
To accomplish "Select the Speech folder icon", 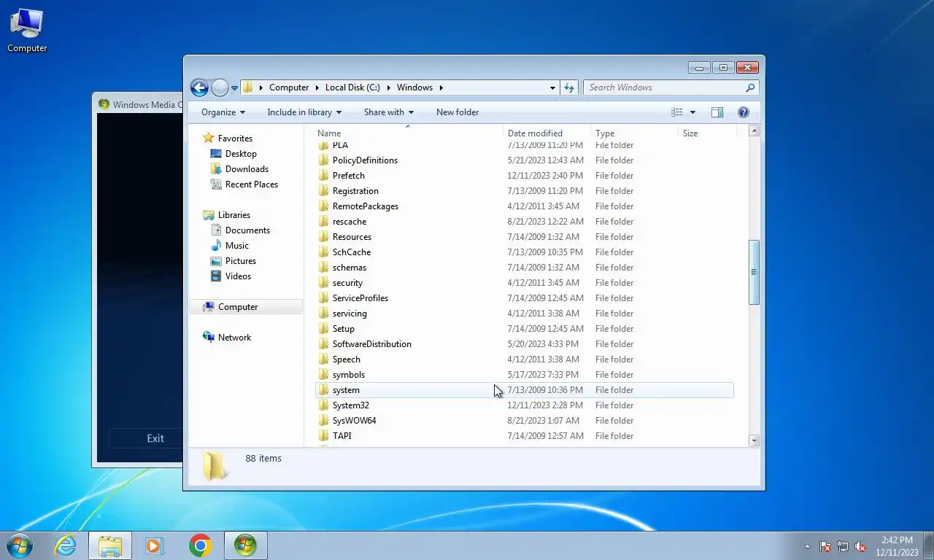I will point(324,359).
